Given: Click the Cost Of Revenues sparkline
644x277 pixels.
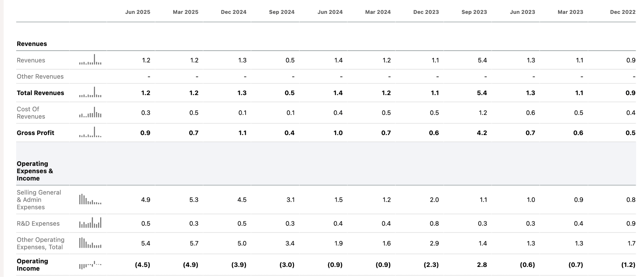Looking at the screenshot, I should (90, 113).
